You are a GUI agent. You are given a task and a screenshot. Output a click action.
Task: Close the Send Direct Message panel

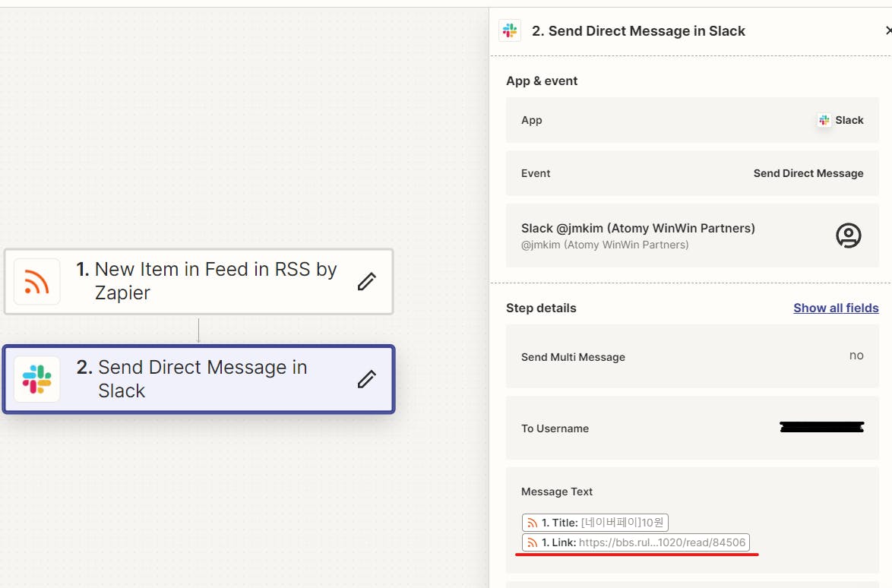coord(889,30)
